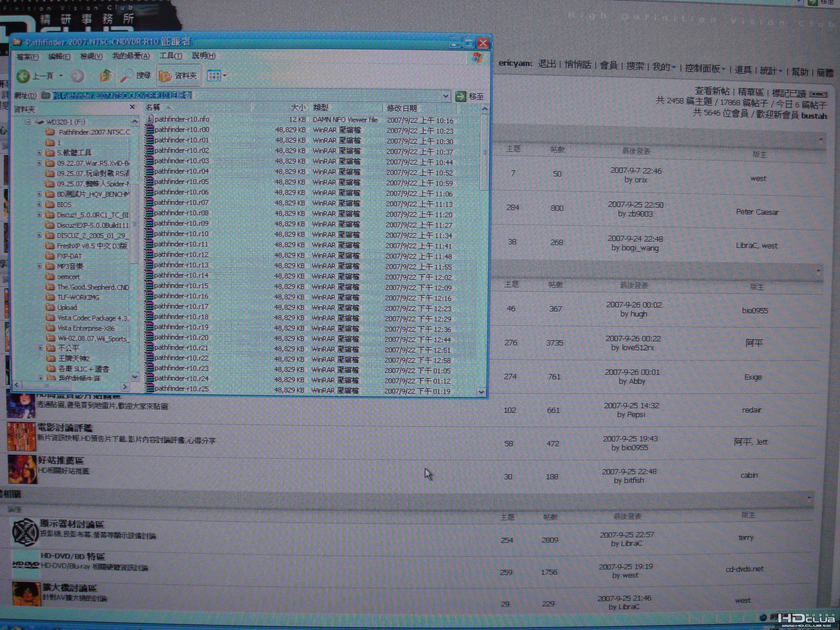Open the 檔案(F) menu
This screenshot has height=630, width=840.
(x=27, y=57)
